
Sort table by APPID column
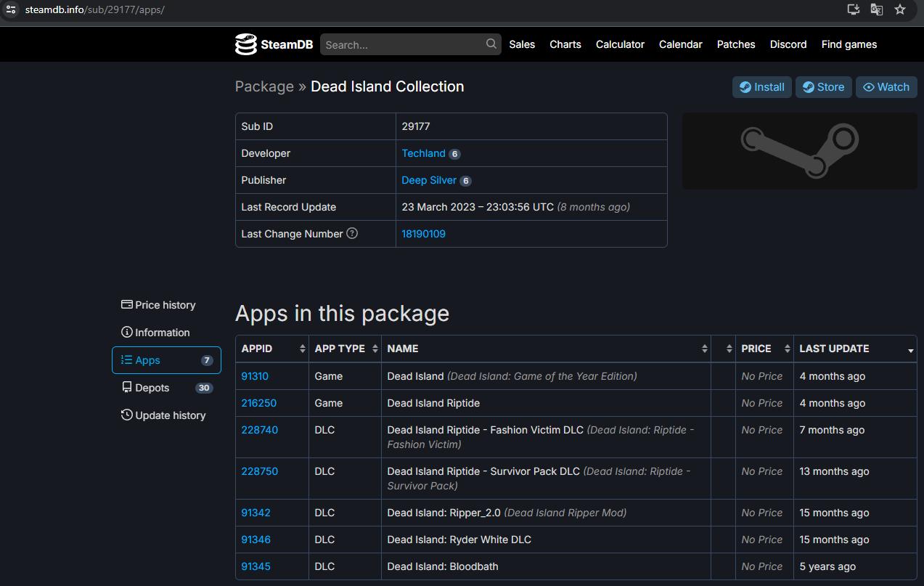272,349
